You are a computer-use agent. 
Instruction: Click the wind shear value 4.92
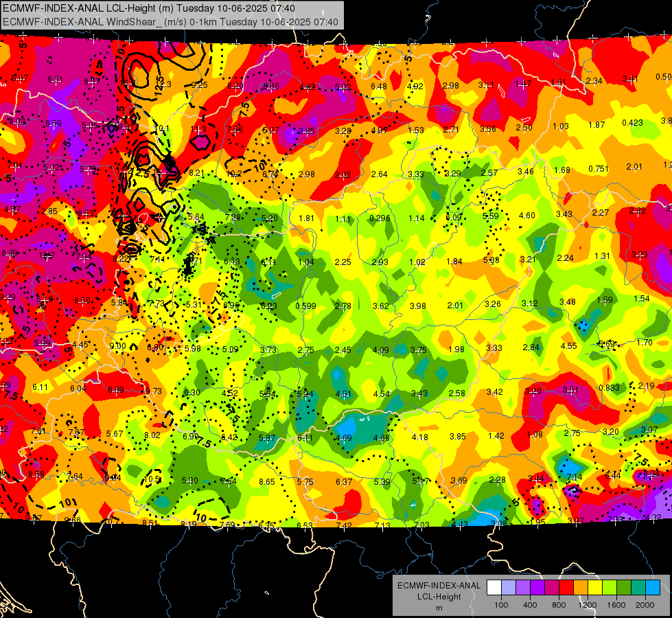click(x=415, y=86)
